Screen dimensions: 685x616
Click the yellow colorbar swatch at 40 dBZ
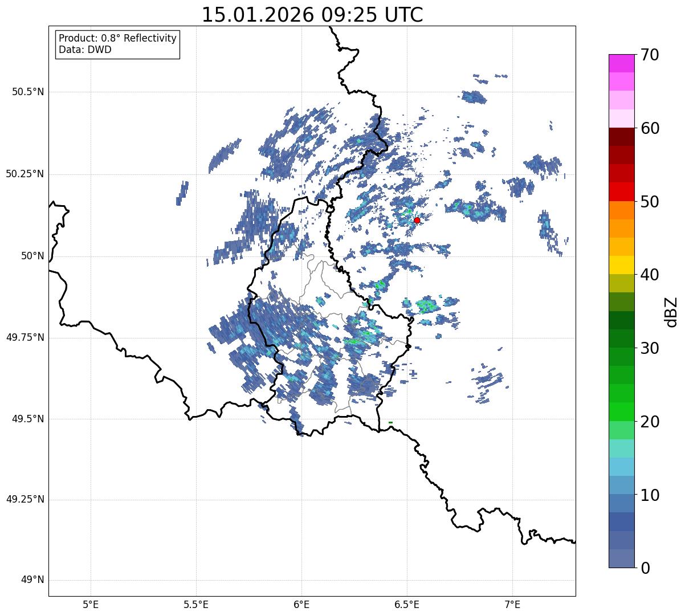tap(621, 266)
